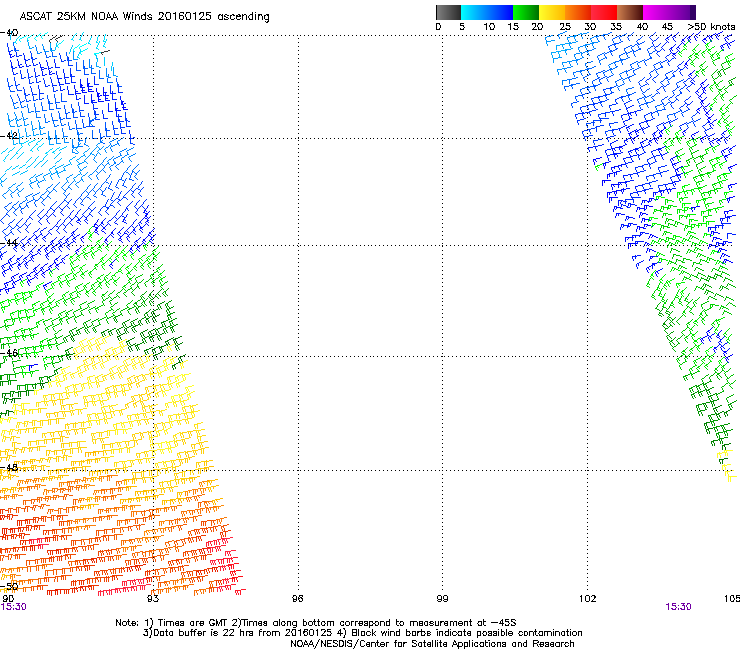Click the '96' longitude label
The height and width of the screenshot is (650, 740).
[297, 599]
